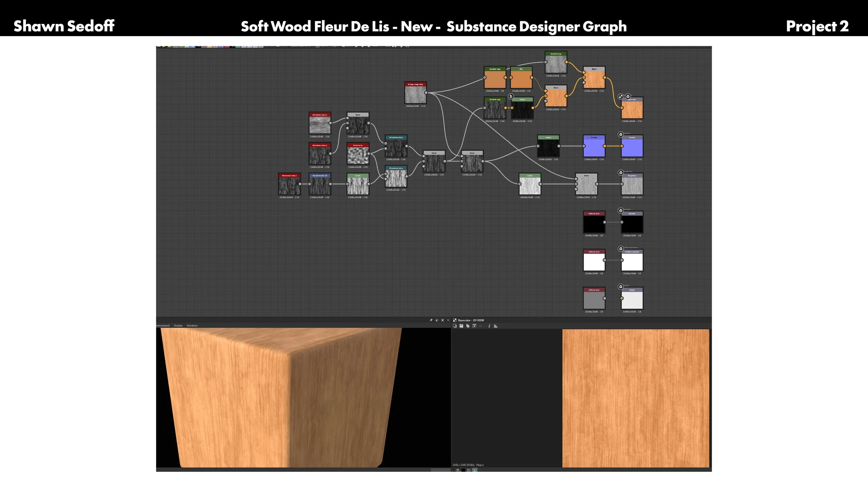Select the Basecolor - 2D VIEW panel title

pos(471,320)
